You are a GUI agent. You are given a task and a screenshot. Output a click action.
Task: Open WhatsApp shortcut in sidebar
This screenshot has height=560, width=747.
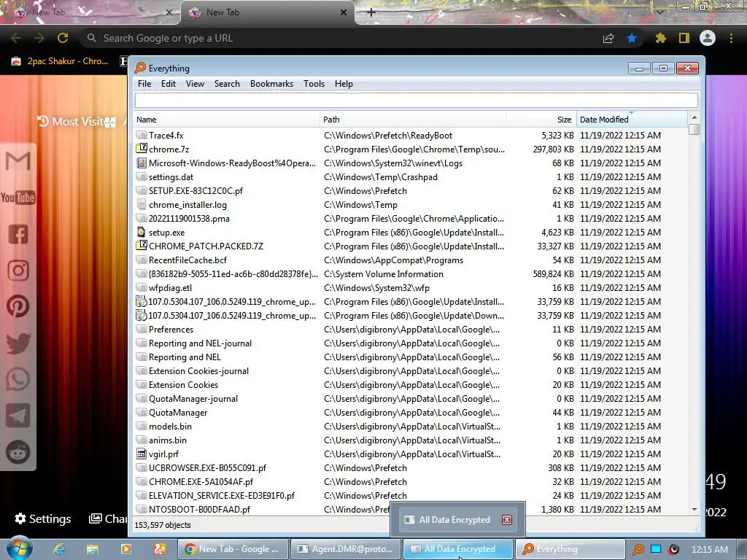(x=18, y=379)
